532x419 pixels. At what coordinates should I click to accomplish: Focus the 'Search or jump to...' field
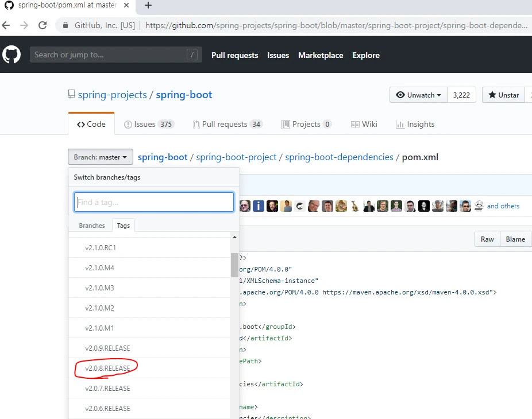[x=116, y=55]
